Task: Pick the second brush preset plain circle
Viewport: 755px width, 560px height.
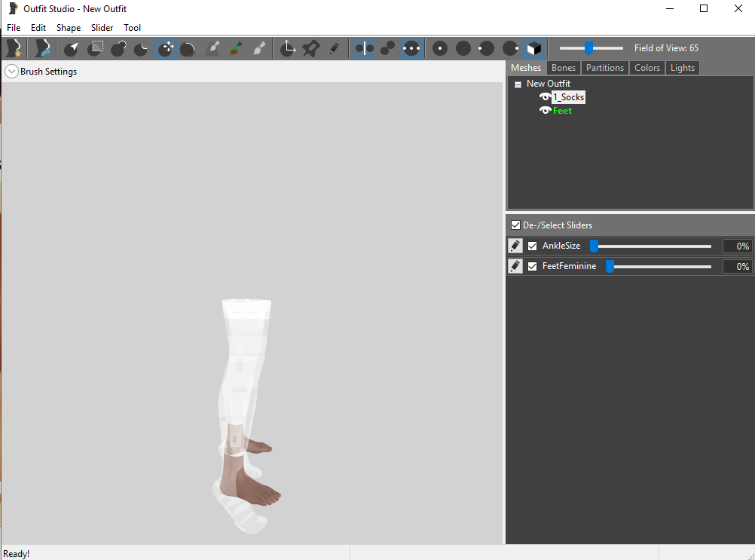Action: (x=463, y=48)
